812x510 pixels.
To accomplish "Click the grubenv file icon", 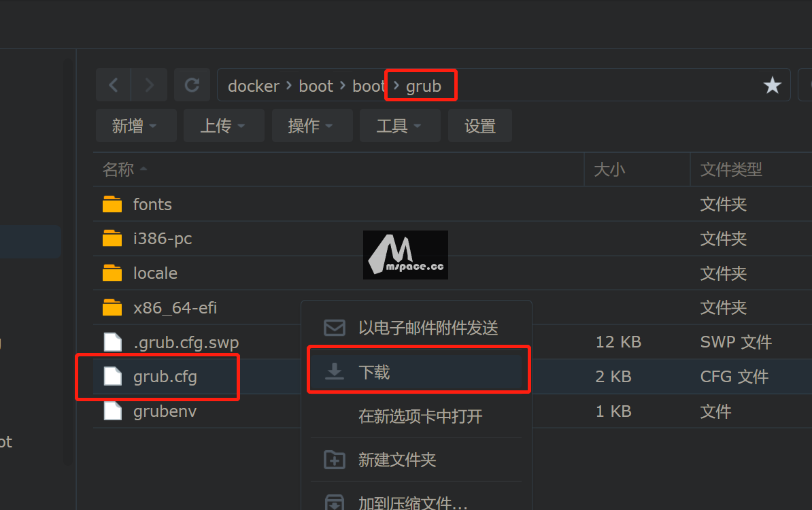I will [x=112, y=411].
